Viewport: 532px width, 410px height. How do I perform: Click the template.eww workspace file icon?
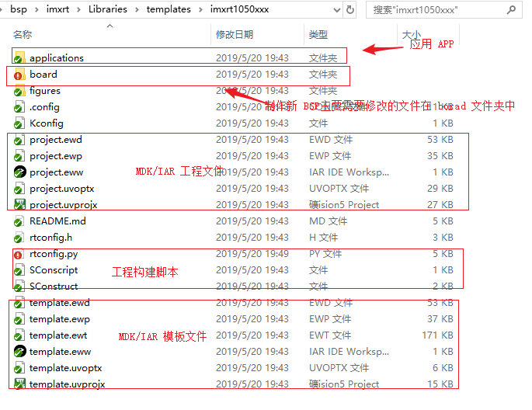[19, 352]
